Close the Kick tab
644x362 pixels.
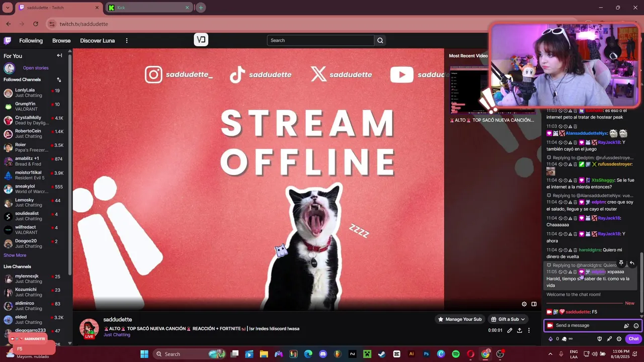pyautogui.click(x=187, y=8)
